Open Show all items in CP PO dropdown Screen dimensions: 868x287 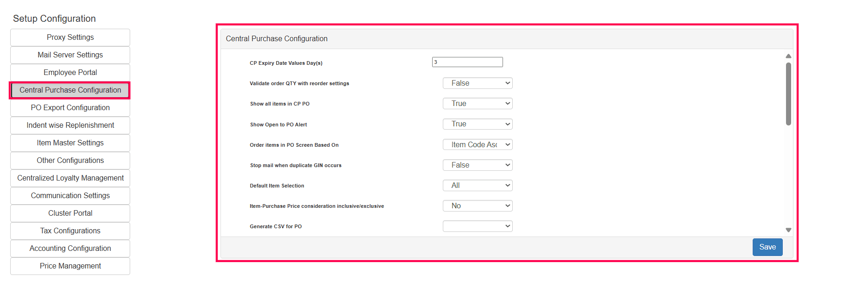[x=477, y=104]
